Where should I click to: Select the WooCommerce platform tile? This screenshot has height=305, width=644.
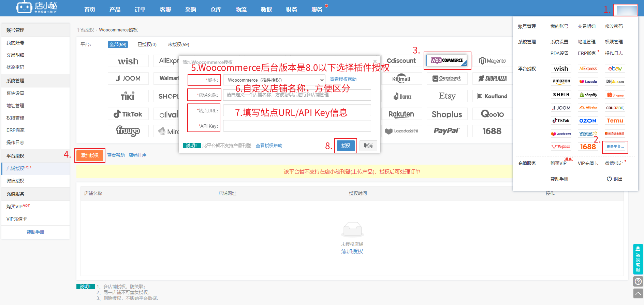[447, 60]
